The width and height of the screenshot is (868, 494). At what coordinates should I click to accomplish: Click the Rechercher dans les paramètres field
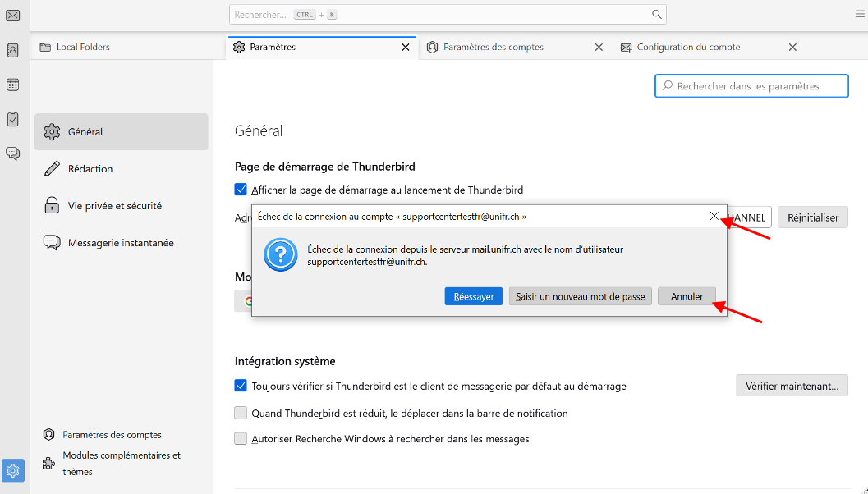[x=751, y=86]
